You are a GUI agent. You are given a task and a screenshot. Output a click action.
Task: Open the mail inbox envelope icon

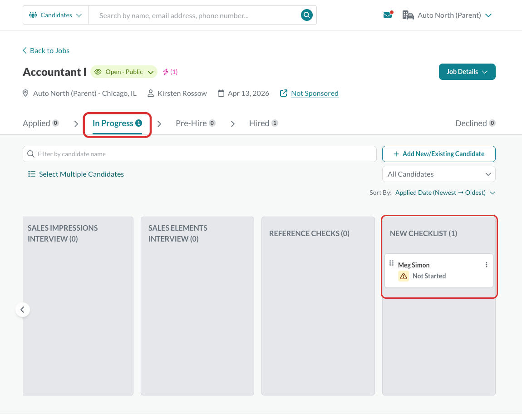tap(388, 15)
